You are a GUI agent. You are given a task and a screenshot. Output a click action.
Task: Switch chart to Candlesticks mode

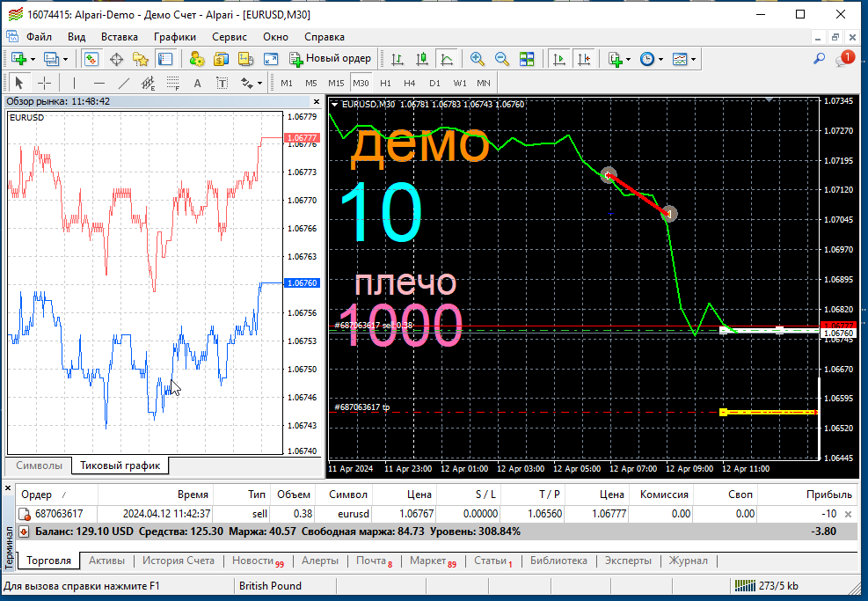(x=422, y=59)
